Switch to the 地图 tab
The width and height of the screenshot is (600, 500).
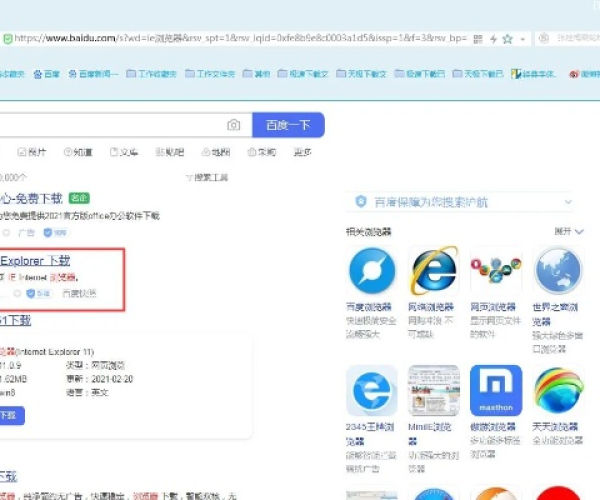coord(216,152)
